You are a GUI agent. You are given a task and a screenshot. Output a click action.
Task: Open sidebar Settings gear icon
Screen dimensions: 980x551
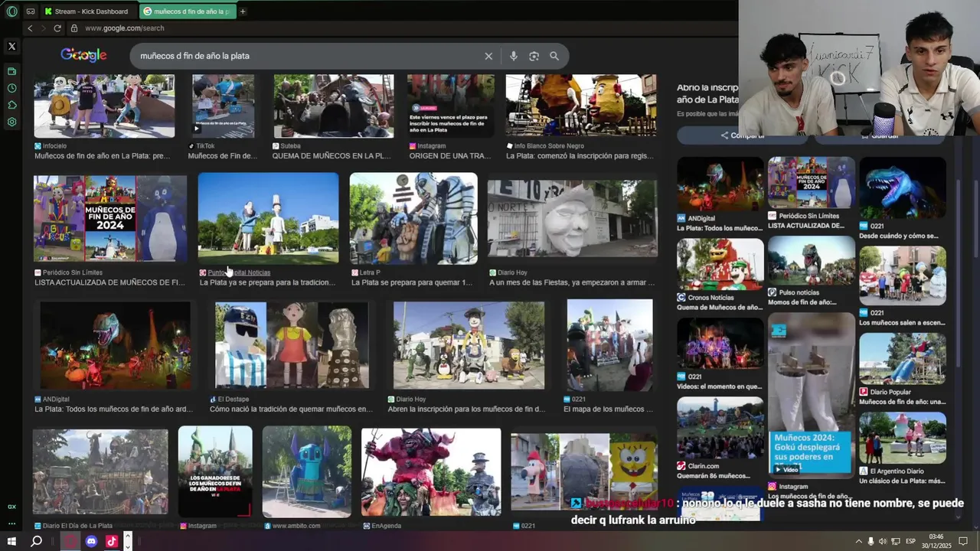coord(11,122)
